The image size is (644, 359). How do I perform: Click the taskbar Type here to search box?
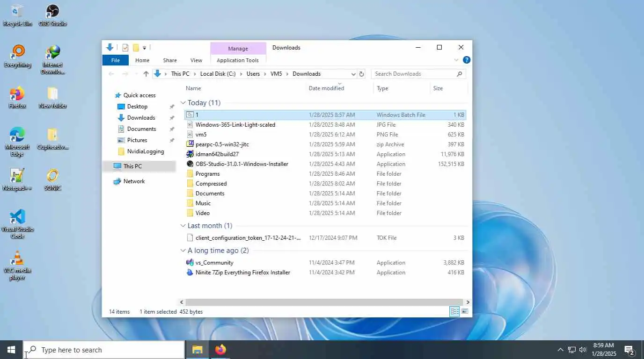coord(104,350)
